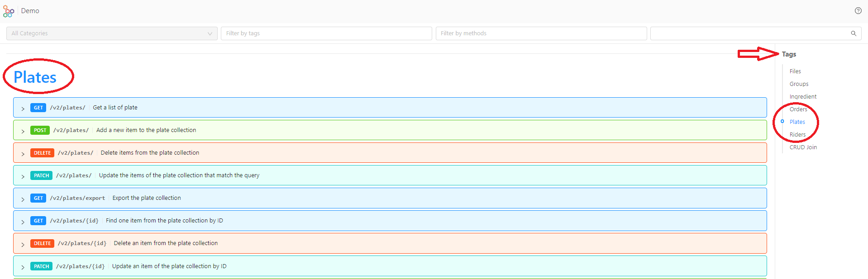Click the Plates section heading
The height and width of the screenshot is (279, 868).
35,77
